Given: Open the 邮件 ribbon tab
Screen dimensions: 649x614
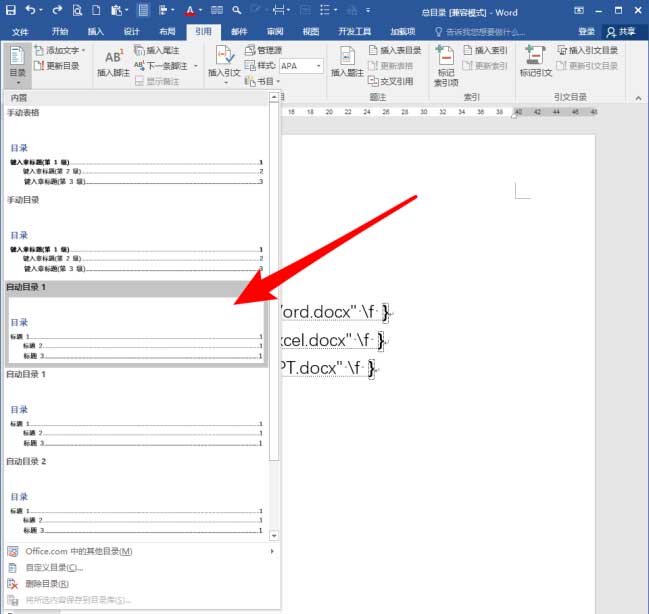Looking at the screenshot, I should tap(239, 31).
